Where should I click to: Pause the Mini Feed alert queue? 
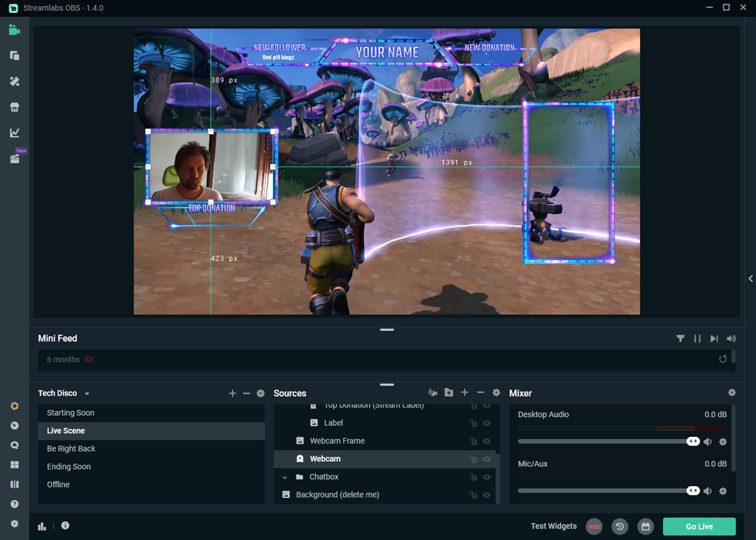click(x=697, y=339)
